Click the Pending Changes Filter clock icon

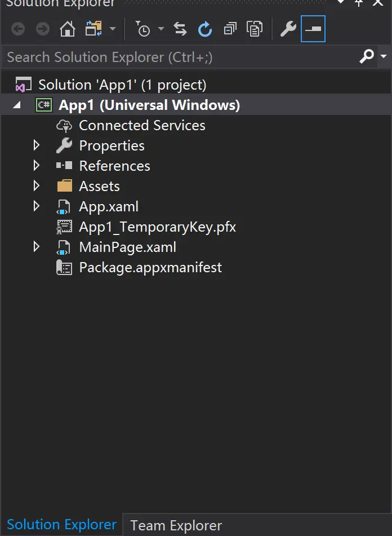pyautogui.click(x=144, y=29)
